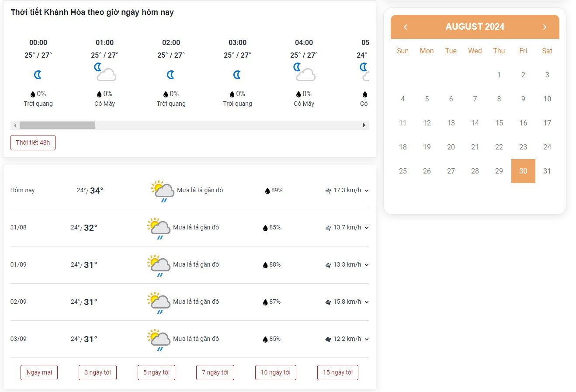
Task: Click the moon icon for 03:00
Action: point(237,75)
